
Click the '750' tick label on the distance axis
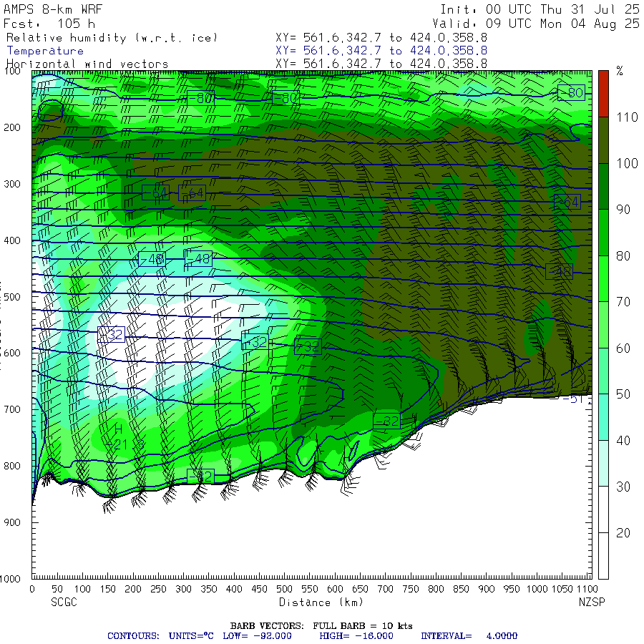pos(411,589)
